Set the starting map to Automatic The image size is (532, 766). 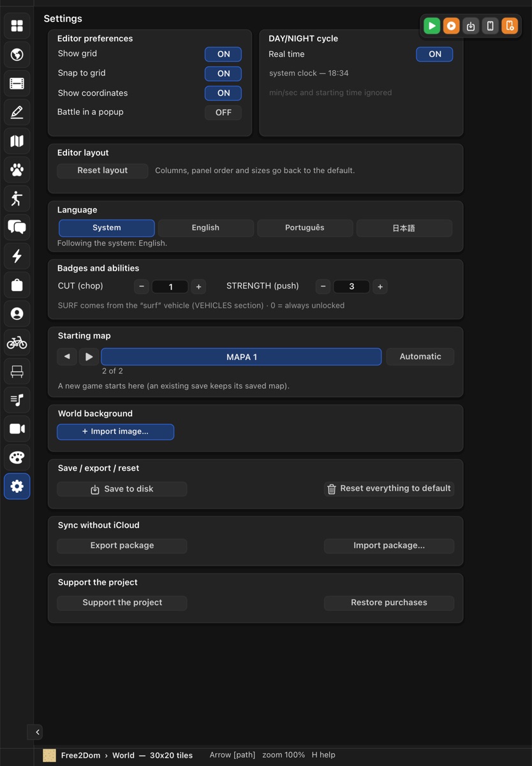click(420, 357)
